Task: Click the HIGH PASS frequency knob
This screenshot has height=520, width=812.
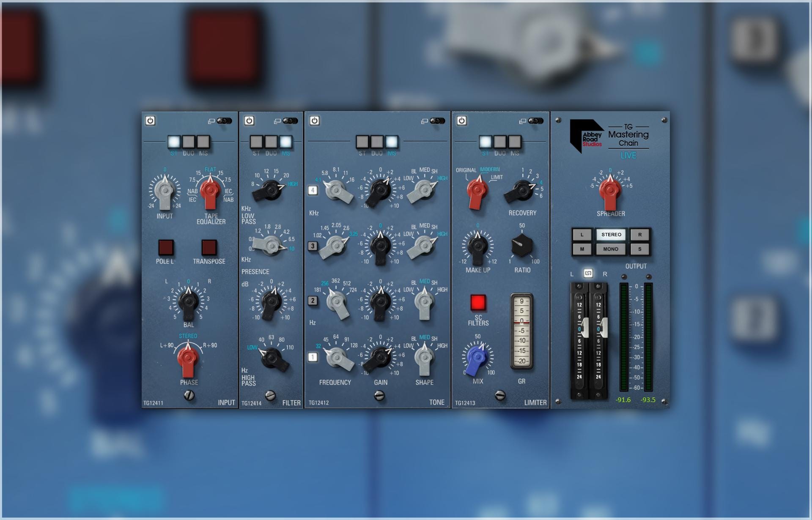Action: [273, 359]
